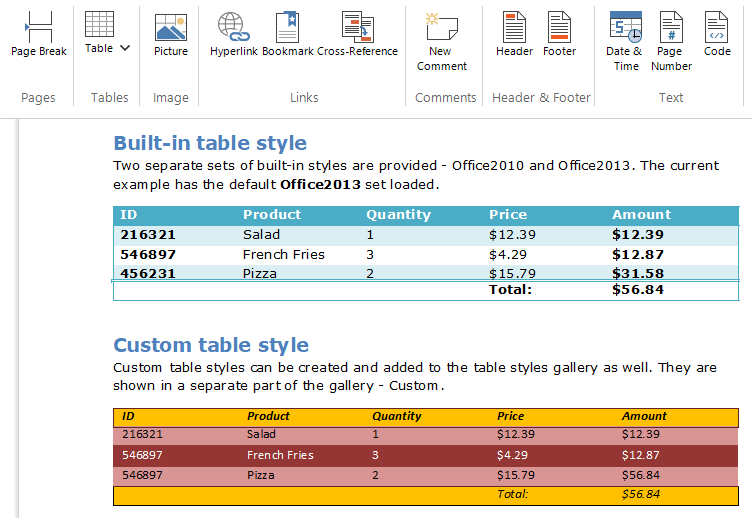Click the French Fries cell in dark red row
Image resolution: width=752 pixels, height=518 pixels.
(280, 455)
